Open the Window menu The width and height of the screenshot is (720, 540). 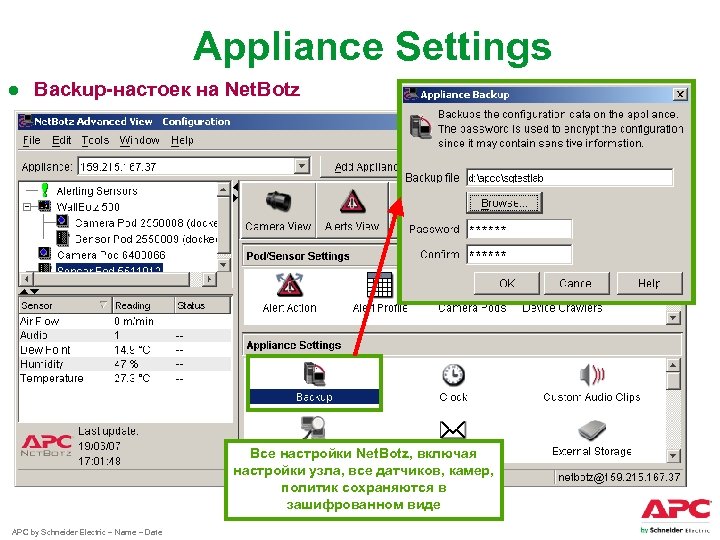point(140,140)
